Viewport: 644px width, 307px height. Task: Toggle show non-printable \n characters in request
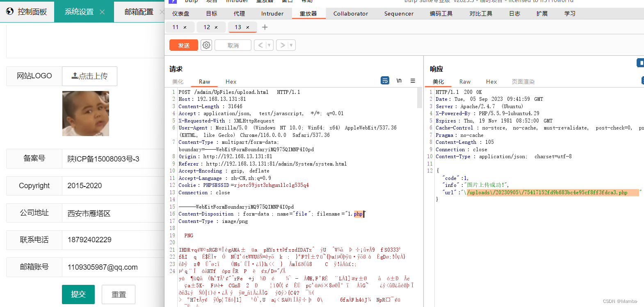[399, 80]
